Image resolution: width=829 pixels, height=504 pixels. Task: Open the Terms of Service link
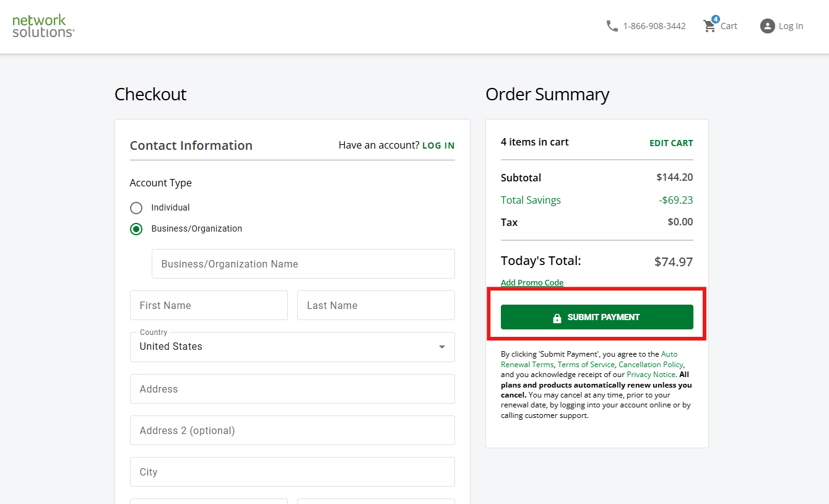pos(586,364)
